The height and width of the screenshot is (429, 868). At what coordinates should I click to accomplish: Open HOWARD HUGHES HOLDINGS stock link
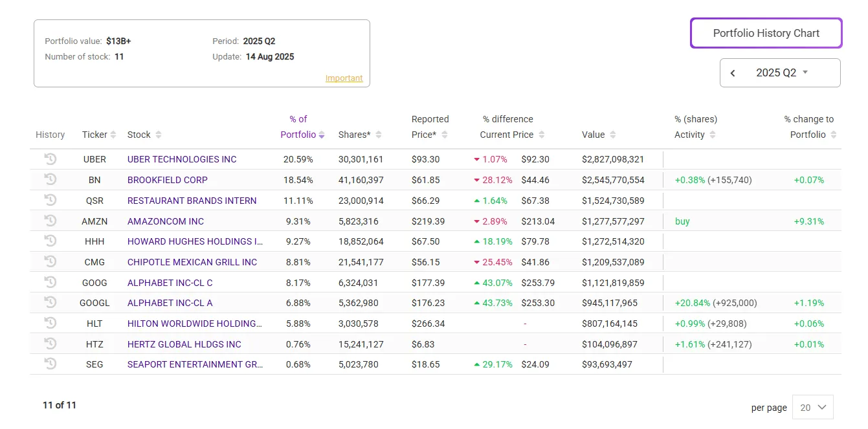point(195,241)
